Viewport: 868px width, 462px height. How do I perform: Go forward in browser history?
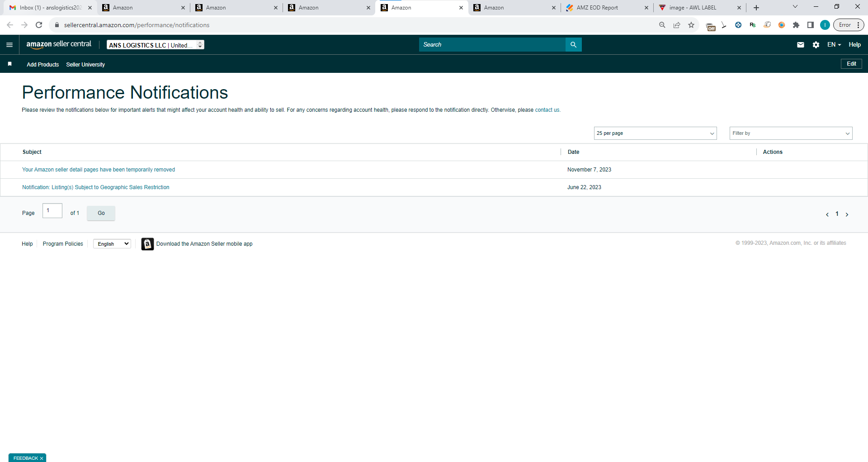tap(24, 25)
